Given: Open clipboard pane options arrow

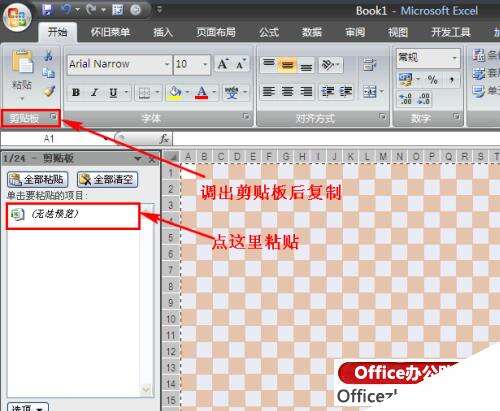Looking at the screenshot, I should [x=137, y=159].
